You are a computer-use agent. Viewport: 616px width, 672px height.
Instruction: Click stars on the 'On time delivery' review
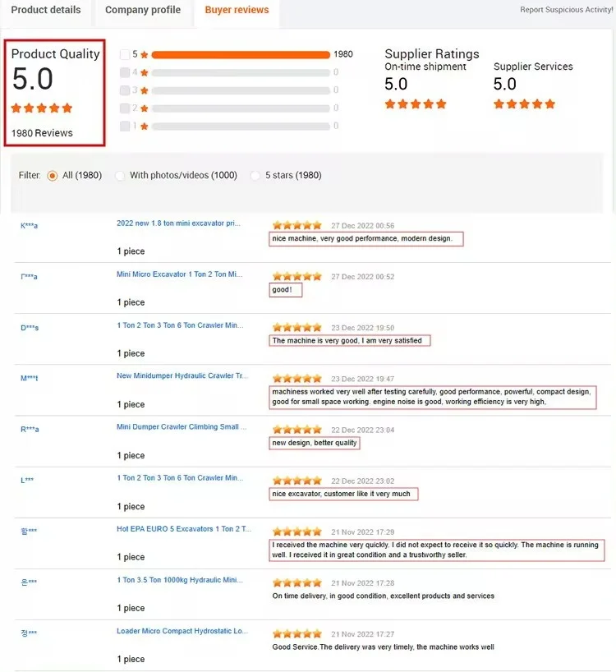(x=297, y=582)
